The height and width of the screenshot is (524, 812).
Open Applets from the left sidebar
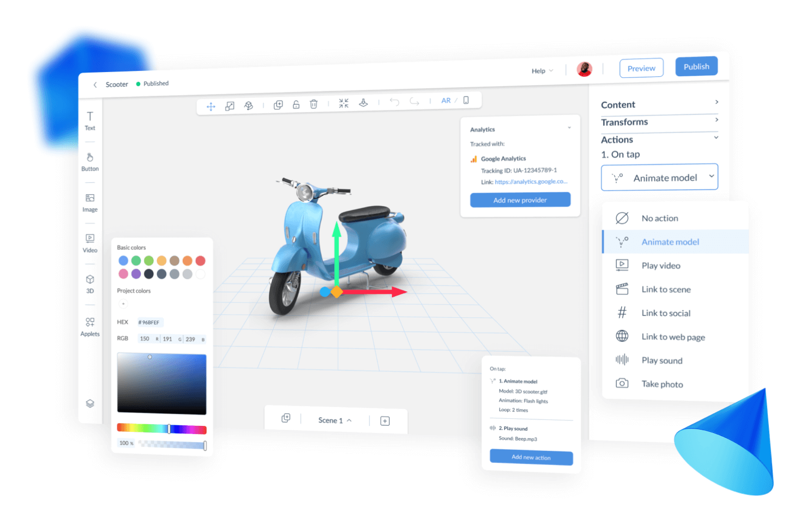(x=89, y=326)
